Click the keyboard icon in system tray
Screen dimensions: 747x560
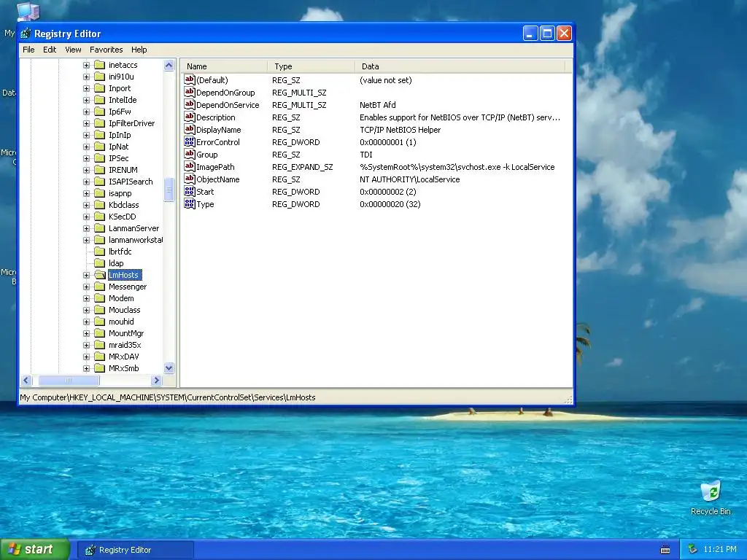coord(665,550)
